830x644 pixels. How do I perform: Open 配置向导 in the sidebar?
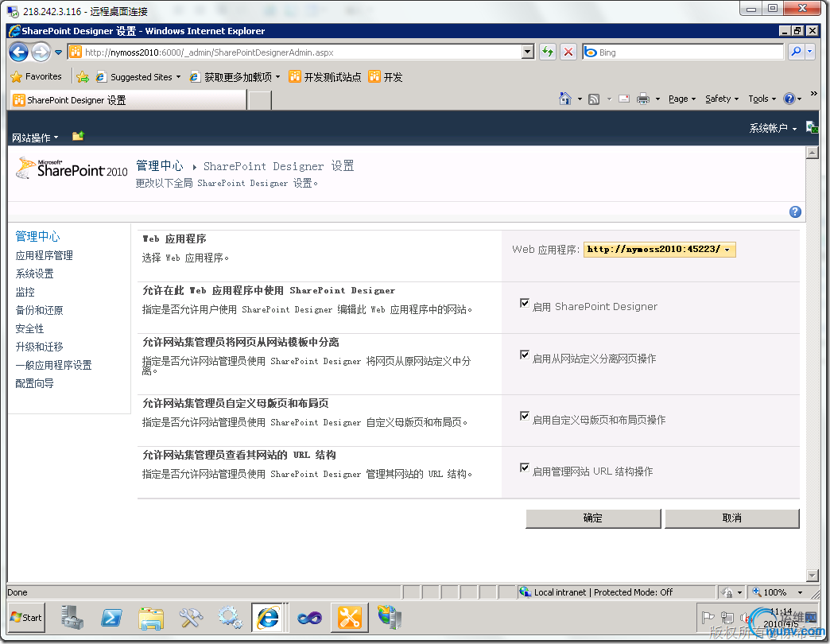[35, 383]
